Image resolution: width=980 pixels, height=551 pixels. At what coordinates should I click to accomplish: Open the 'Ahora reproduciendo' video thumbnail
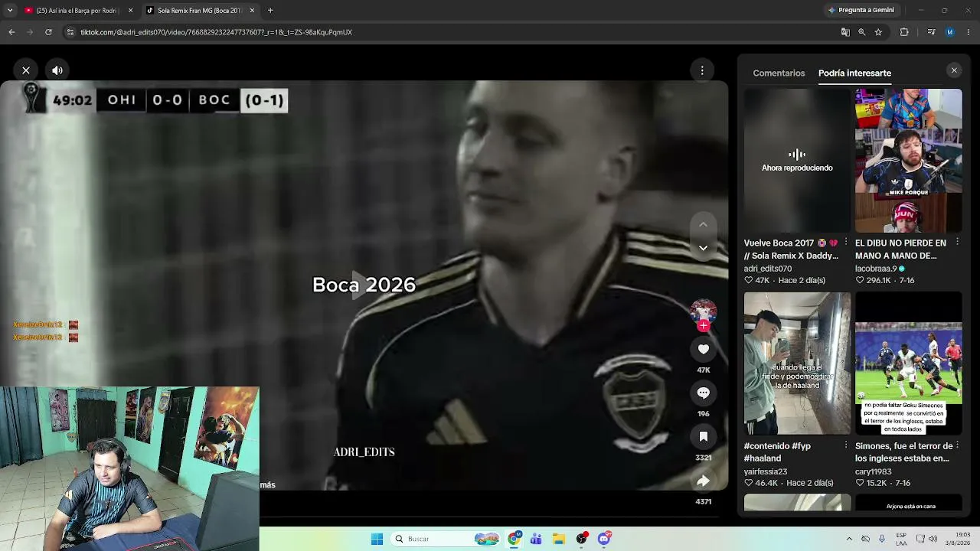(x=797, y=160)
